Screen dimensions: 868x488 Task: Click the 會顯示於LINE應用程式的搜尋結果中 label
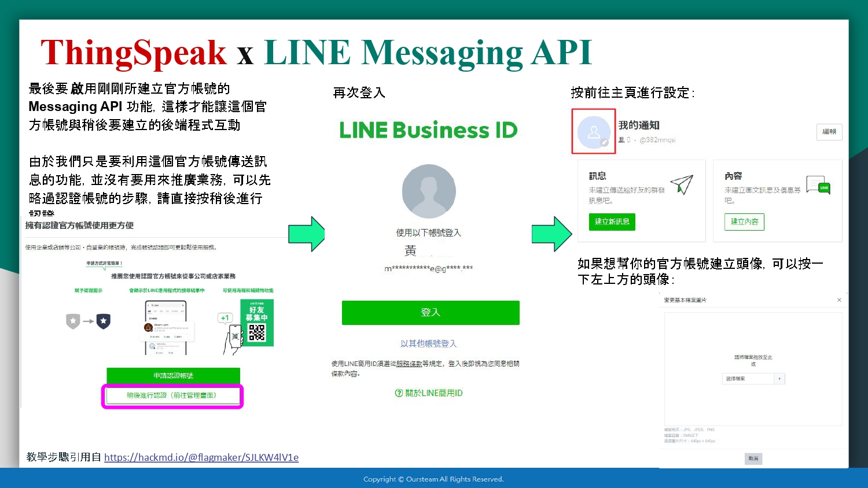coord(167,291)
